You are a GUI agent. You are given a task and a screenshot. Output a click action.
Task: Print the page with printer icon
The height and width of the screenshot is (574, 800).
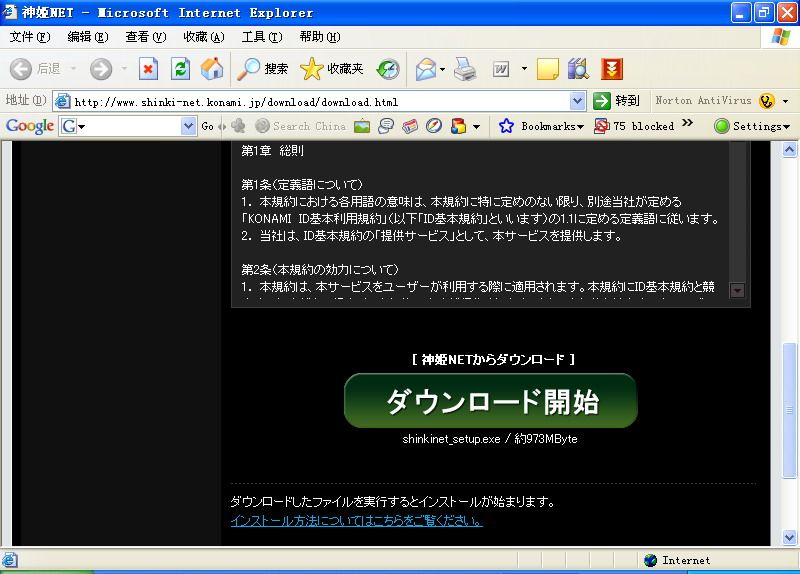465,69
